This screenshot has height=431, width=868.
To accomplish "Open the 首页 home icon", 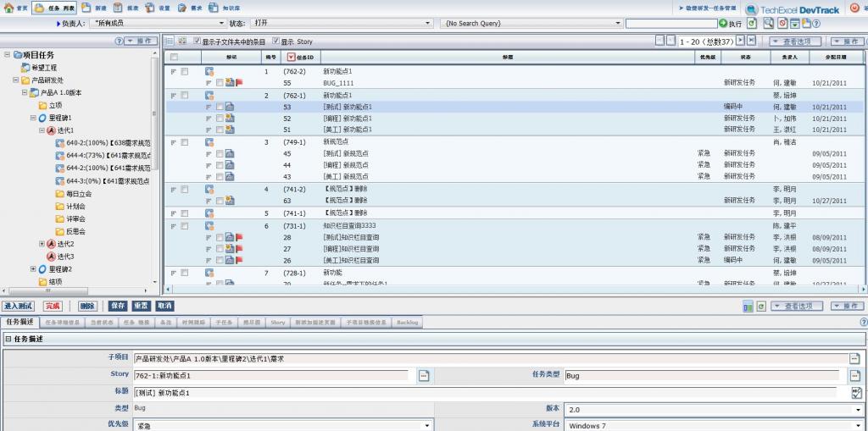I will coord(9,8).
